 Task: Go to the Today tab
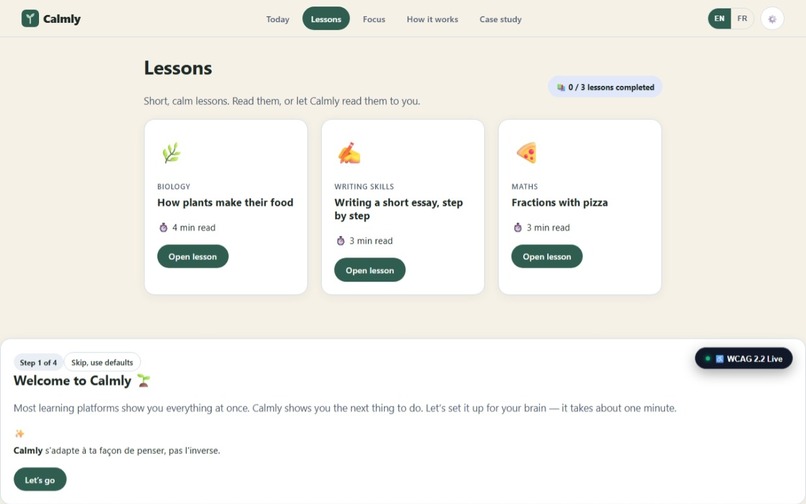tap(278, 19)
